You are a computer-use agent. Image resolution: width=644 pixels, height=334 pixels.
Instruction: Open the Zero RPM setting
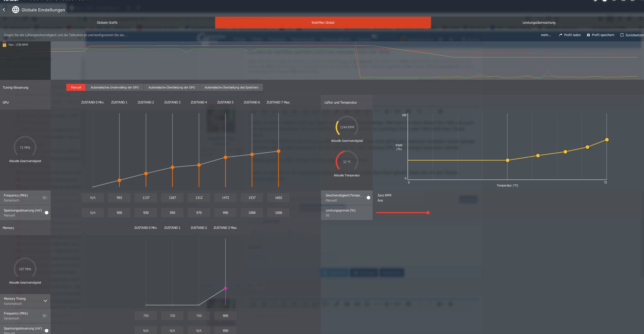[x=384, y=198]
